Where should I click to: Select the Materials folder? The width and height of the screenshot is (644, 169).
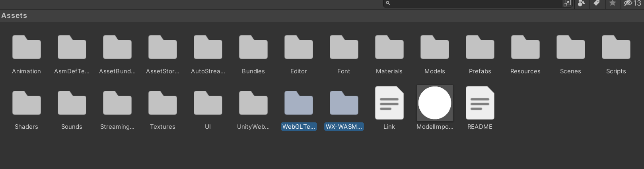click(389, 47)
